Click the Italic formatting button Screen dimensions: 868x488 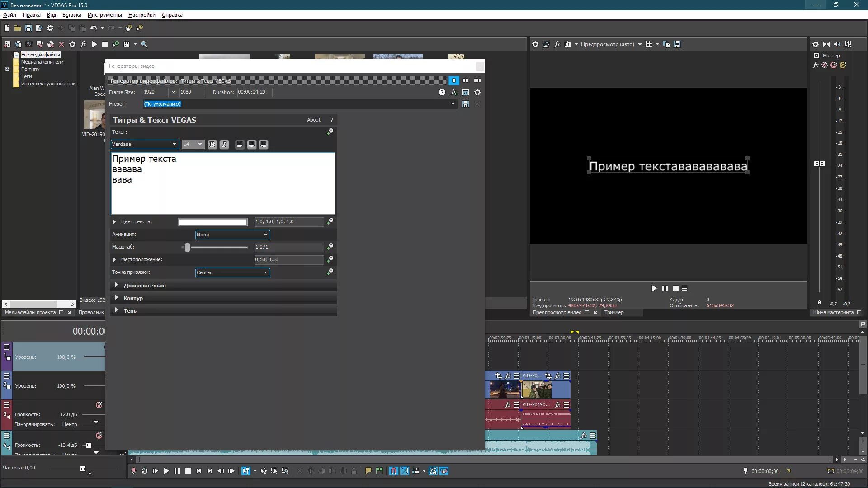[x=224, y=145]
